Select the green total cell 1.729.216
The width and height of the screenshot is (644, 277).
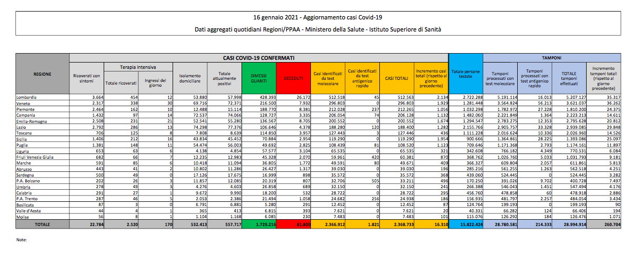259,223
